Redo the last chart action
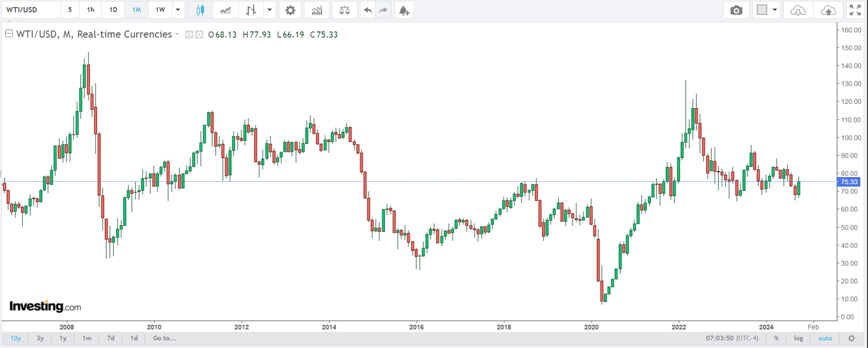Image resolution: width=868 pixels, height=348 pixels. click(383, 10)
